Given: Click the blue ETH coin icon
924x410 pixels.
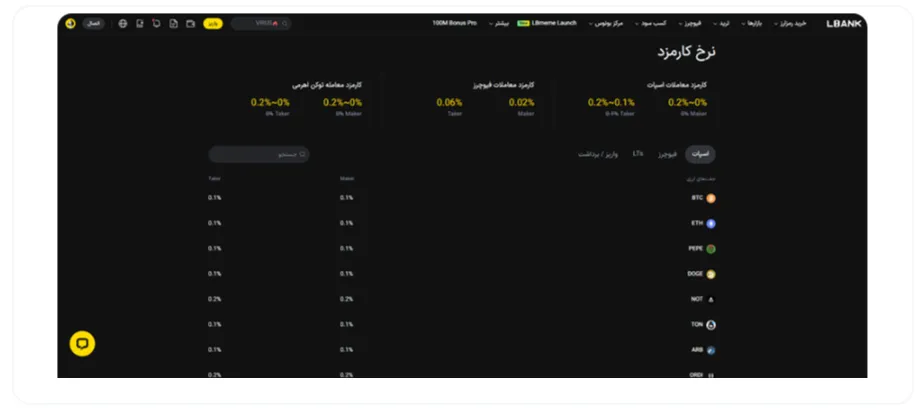Looking at the screenshot, I should tap(711, 223).
